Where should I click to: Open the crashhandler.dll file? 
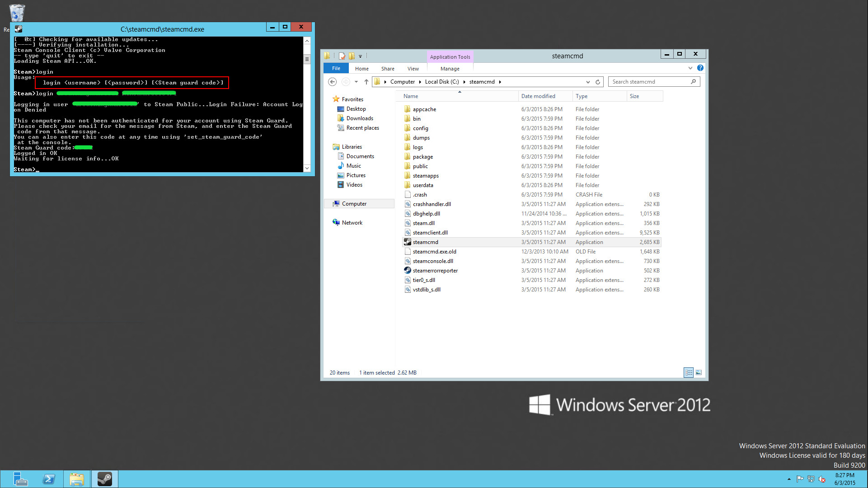431,204
